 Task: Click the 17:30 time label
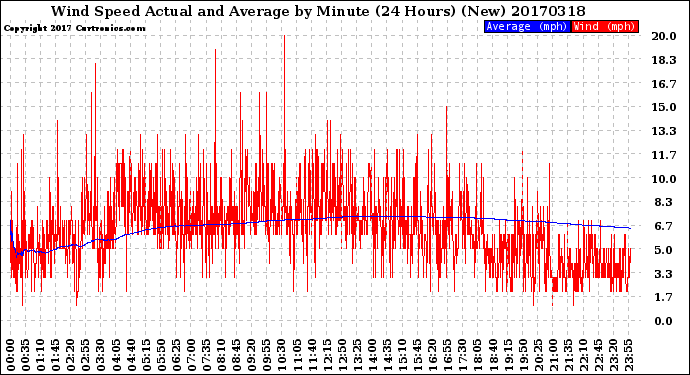click(x=462, y=355)
